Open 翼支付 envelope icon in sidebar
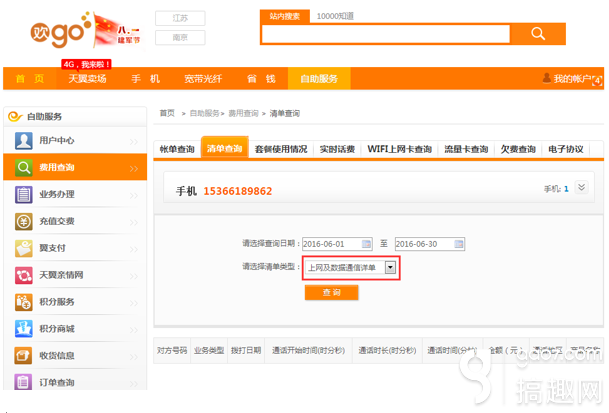This screenshot has width=609, height=413. (x=24, y=248)
